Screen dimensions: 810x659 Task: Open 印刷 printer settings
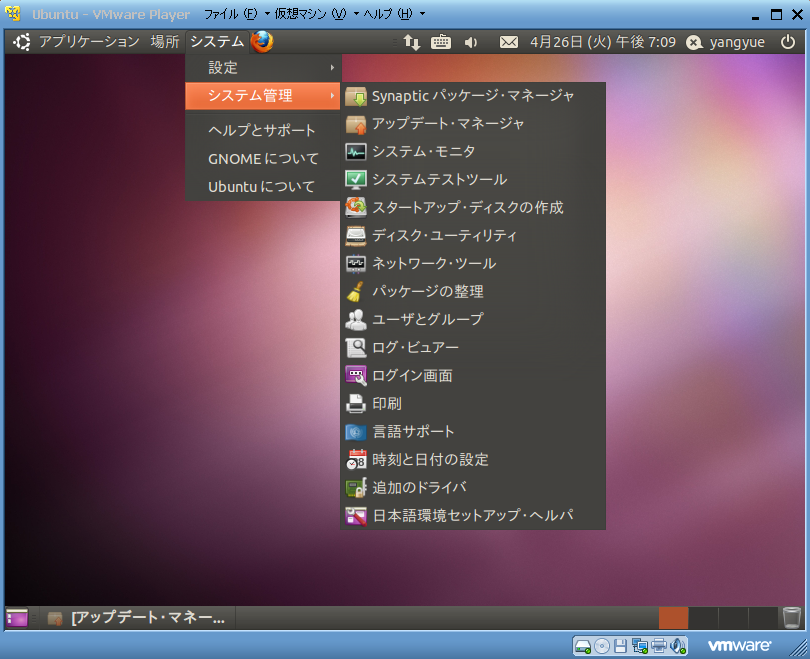tap(473, 403)
